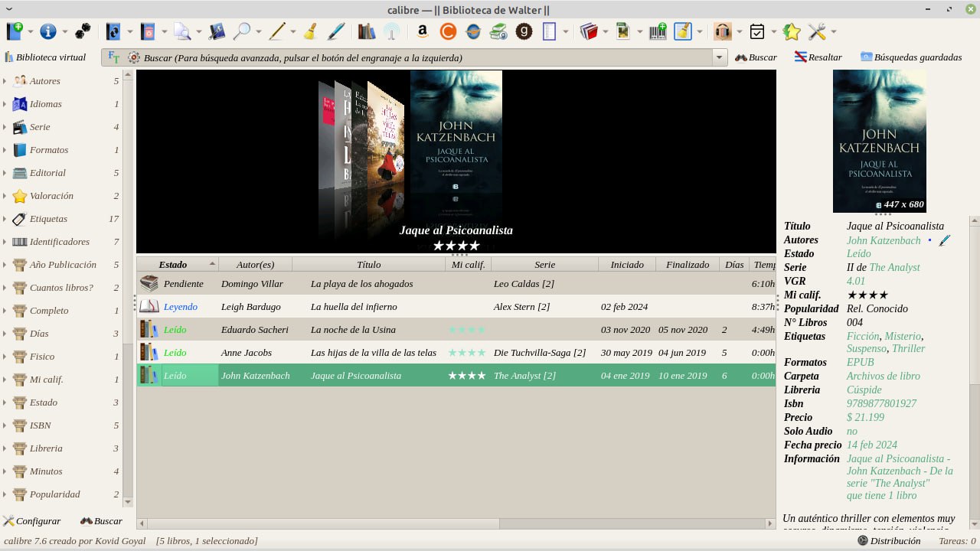Click the EPUB format link
The image size is (980, 551).
pos(861,362)
